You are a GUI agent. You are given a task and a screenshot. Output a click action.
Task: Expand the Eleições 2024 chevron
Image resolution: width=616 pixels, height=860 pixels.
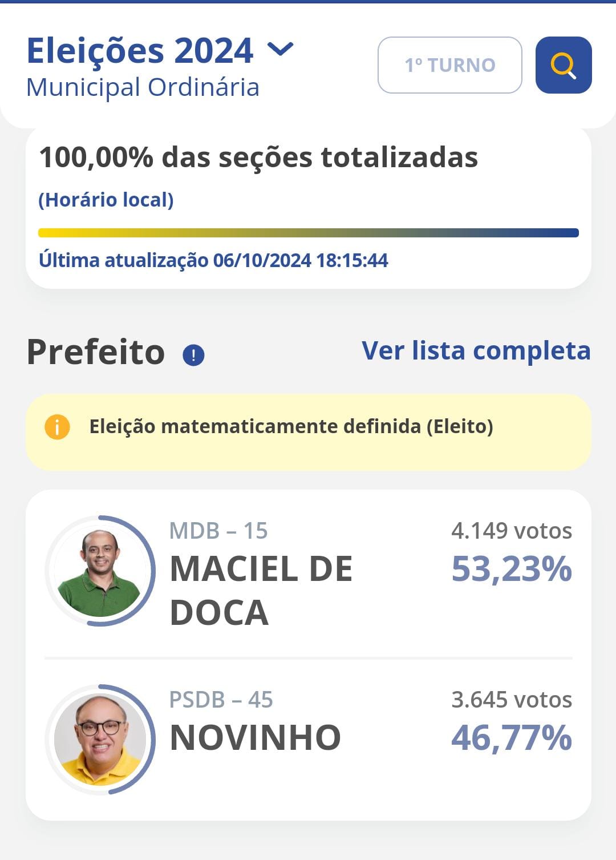(x=281, y=50)
